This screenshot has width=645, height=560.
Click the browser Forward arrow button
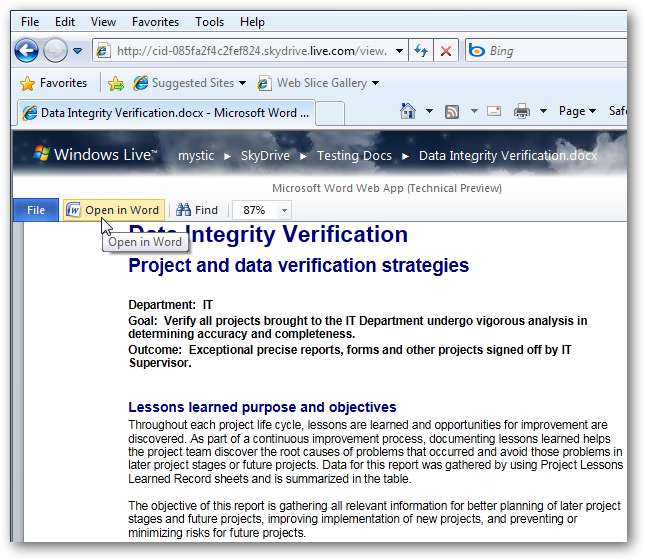pos(55,50)
